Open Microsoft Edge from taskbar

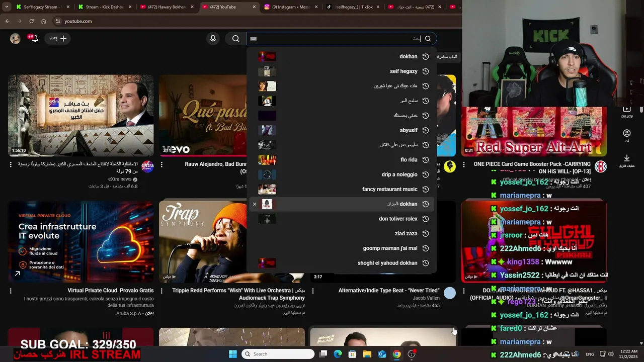click(338, 354)
